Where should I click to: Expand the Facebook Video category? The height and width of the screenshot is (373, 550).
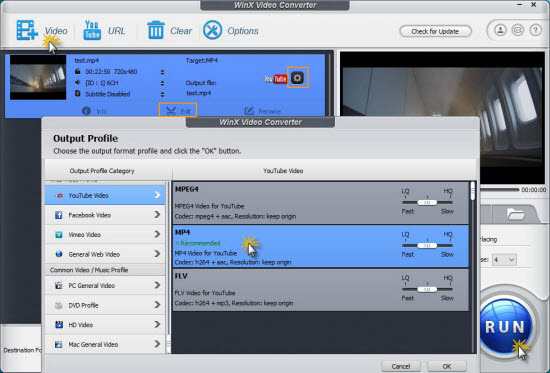click(x=105, y=215)
